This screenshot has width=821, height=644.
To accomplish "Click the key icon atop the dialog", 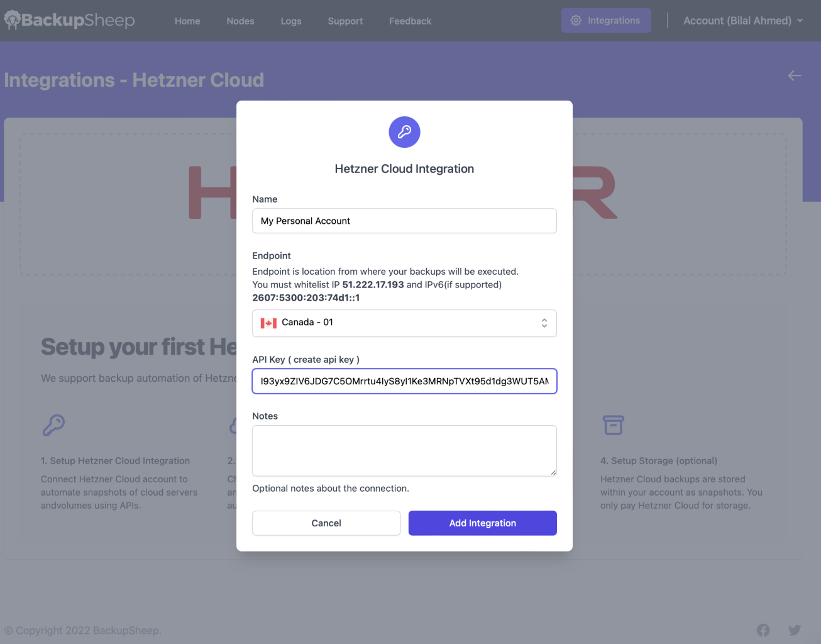I will pos(404,132).
